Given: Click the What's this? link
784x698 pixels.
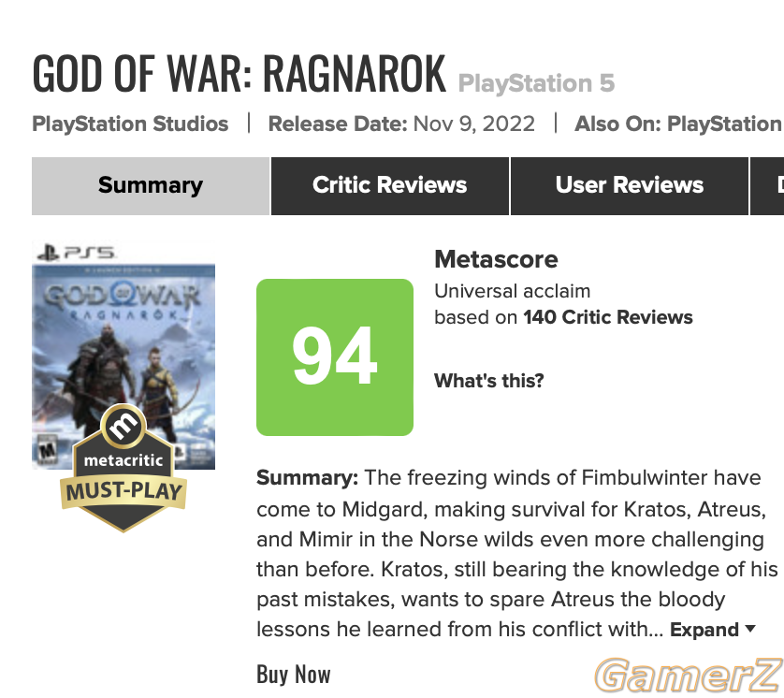Looking at the screenshot, I should (488, 381).
